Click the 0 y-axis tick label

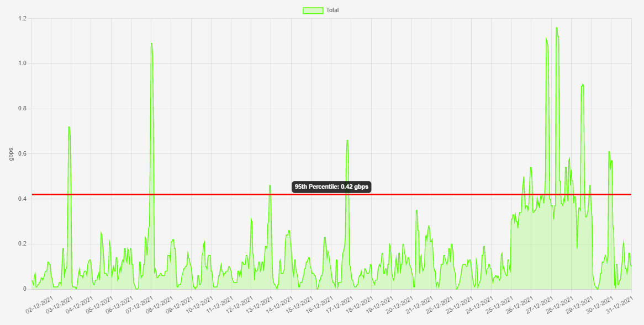25,289
